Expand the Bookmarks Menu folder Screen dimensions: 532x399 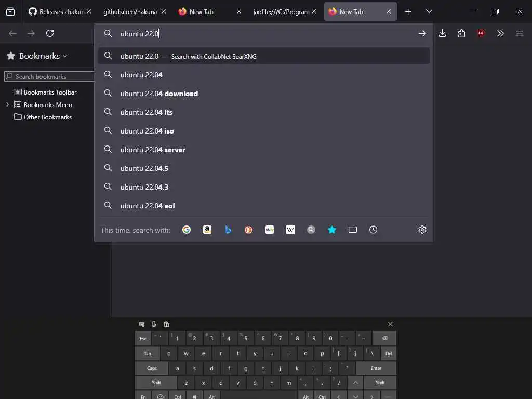click(7, 104)
